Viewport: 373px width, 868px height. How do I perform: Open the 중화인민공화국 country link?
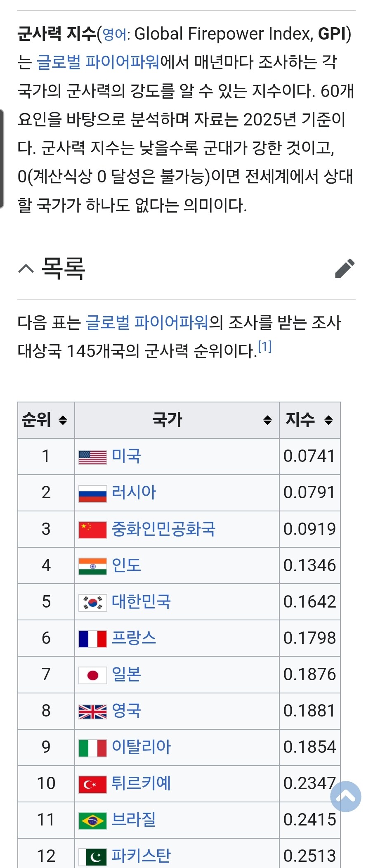[163, 529]
